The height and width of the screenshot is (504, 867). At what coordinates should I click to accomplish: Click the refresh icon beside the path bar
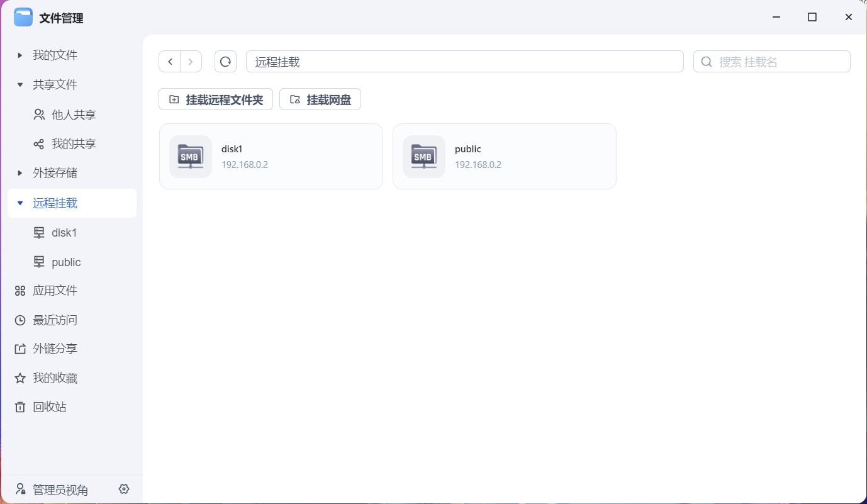225,62
